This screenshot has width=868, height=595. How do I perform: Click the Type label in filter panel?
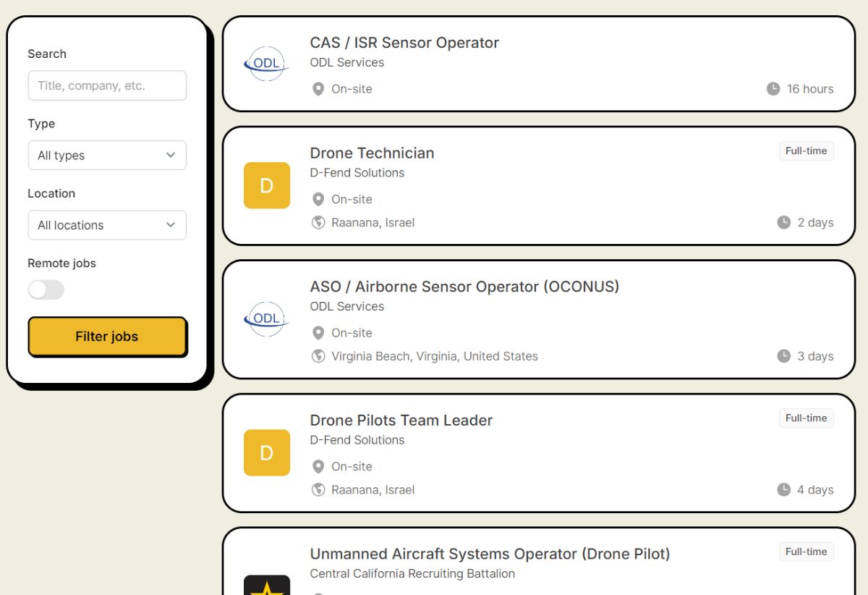[41, 124]
